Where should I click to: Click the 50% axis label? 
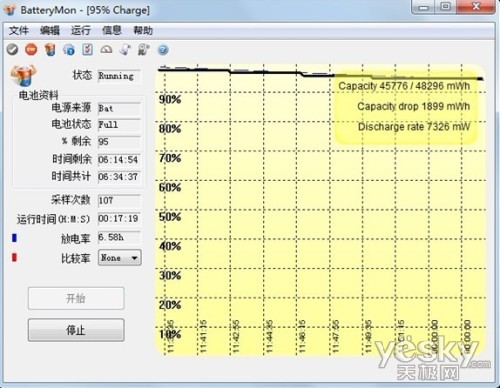170,217
